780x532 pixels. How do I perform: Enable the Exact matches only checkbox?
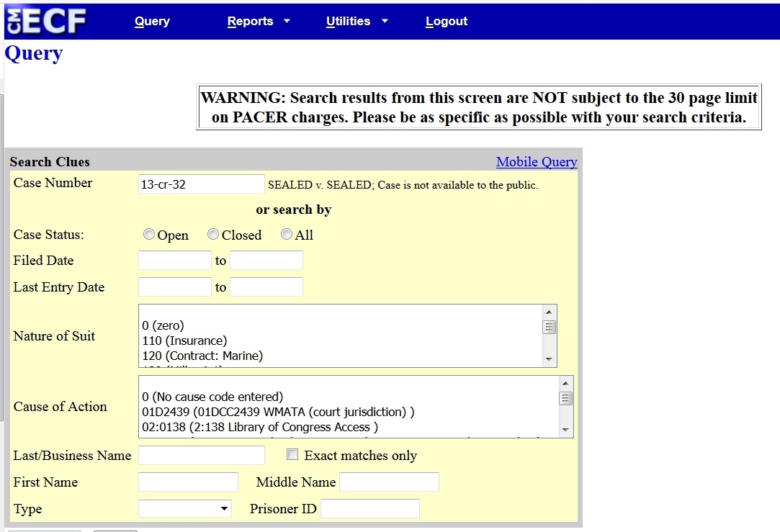tap(292, 455)
